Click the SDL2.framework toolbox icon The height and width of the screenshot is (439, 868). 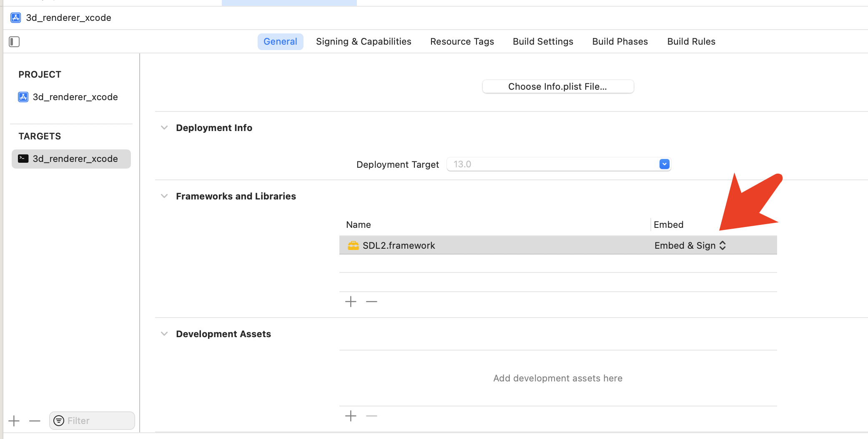[353, 245]
